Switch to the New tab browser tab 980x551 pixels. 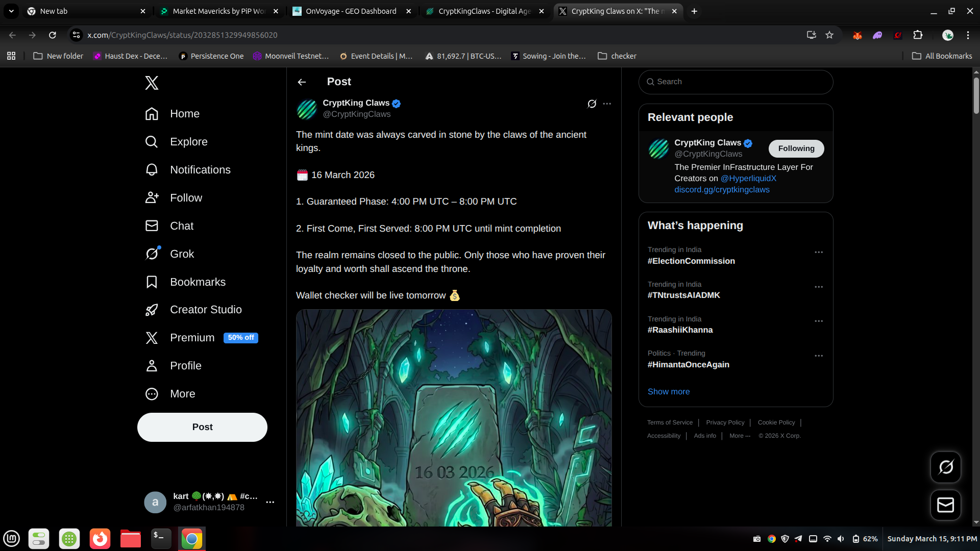(x=86, y=11)
